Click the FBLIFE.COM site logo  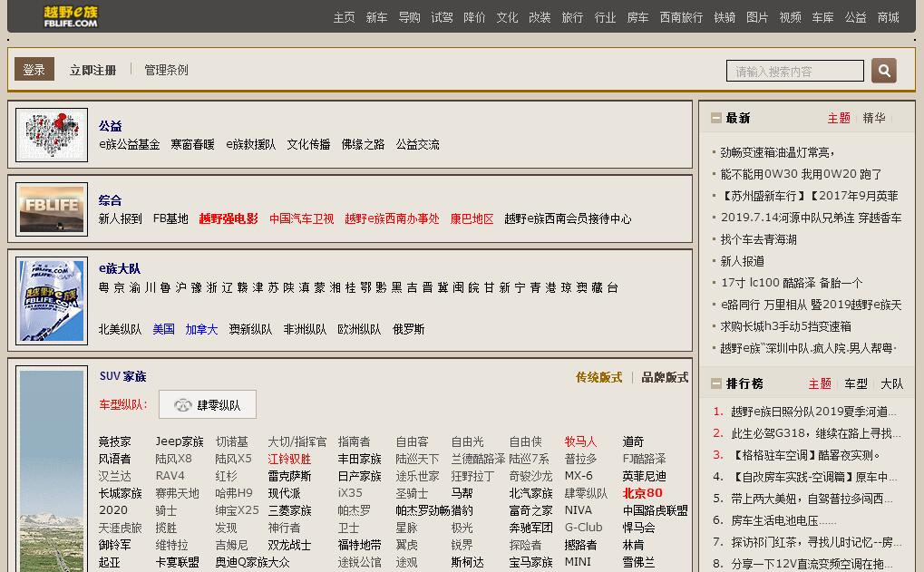70,16
